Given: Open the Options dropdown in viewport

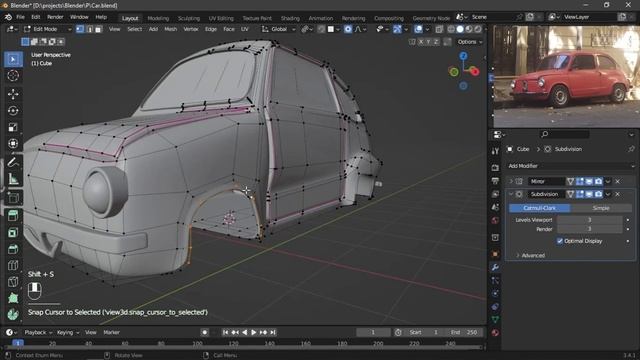Looking at the screenshot, I should pyautogui.click(x=470, y=42).
